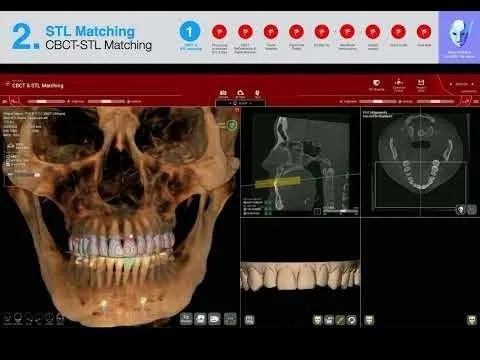This screenshot has height=360, width=480.
Task: Click the icon beside the CBCT & STL Matching title
Action: 7,85
